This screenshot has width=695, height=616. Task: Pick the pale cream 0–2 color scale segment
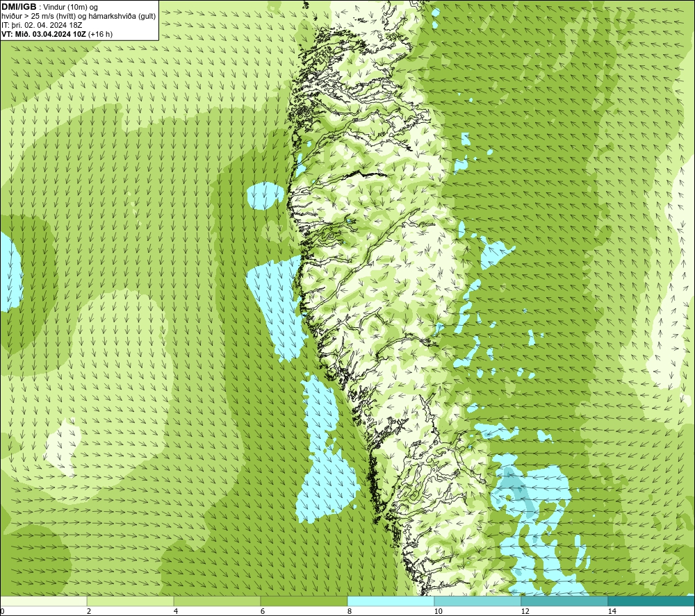coord(43,601)
